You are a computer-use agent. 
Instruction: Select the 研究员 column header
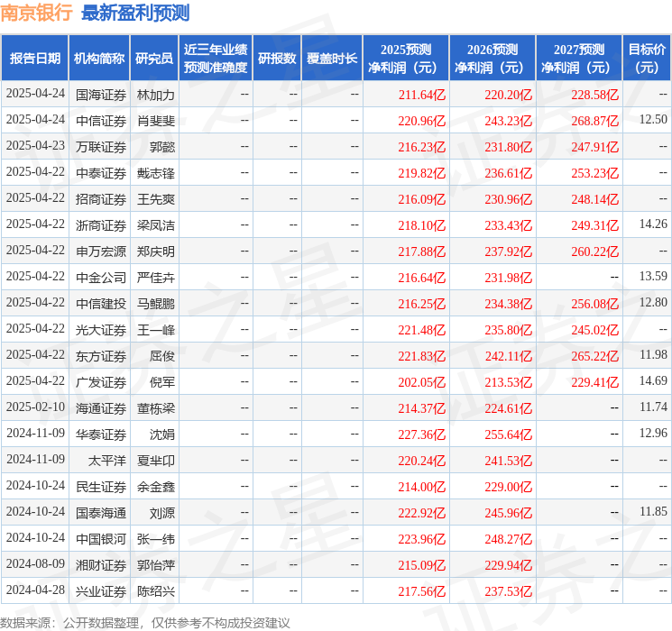click(x=154, y=58)
